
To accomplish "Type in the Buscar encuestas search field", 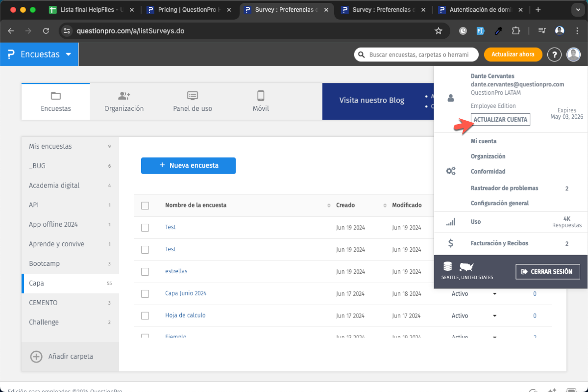I will click(419, 55).
